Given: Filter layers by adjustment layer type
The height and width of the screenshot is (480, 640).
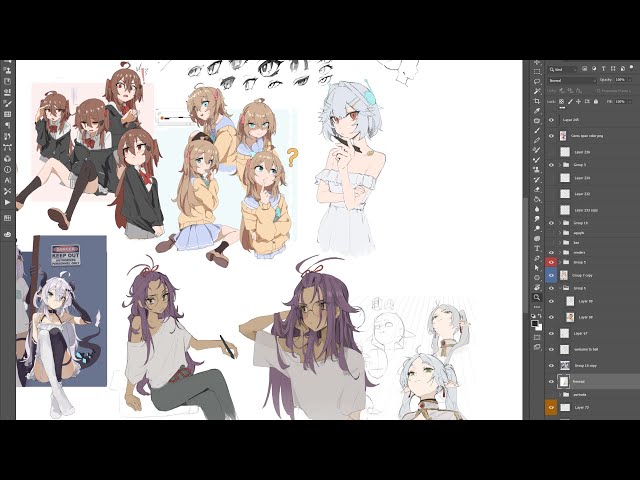Looking at the screenshot, I should [x=594, y=69].
